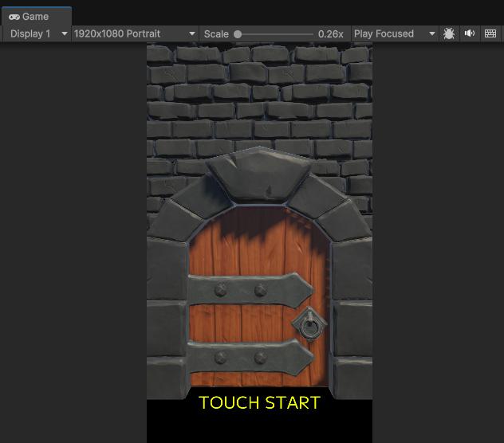Click the upper iron door hinge
This screenshot has height=443, width=504.
(249, 289)
